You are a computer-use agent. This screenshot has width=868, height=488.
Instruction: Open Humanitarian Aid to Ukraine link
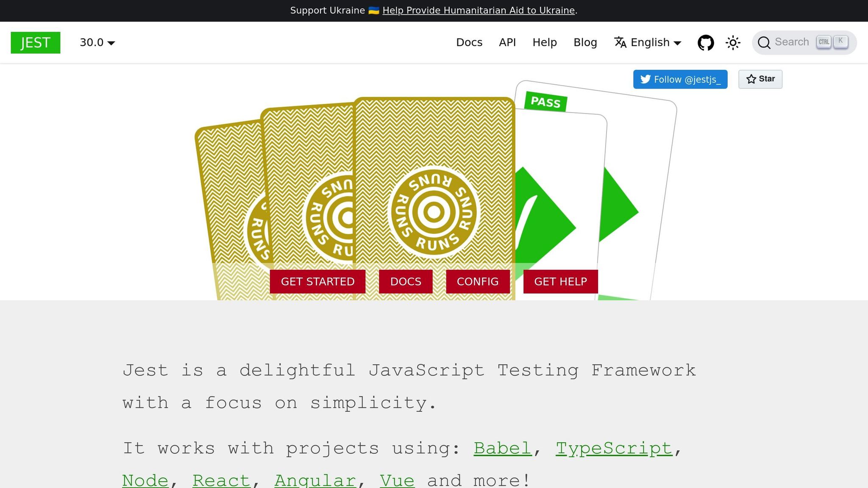point(479,11)
